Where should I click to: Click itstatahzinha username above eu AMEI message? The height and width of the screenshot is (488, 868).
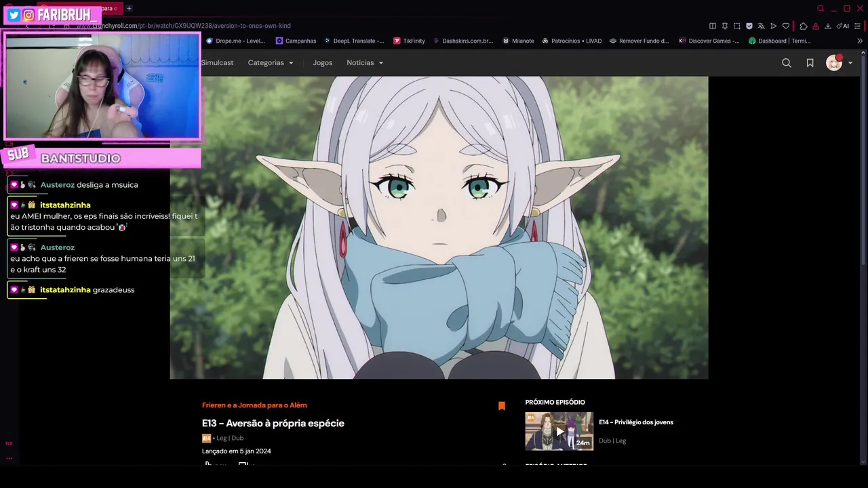click(65, 205)
